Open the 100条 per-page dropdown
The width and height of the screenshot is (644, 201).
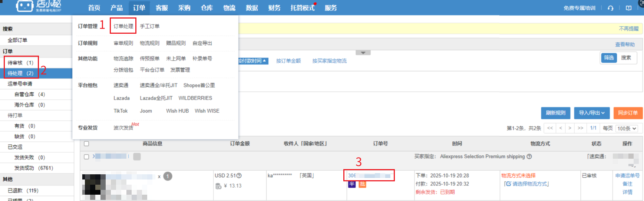point(627,128)
